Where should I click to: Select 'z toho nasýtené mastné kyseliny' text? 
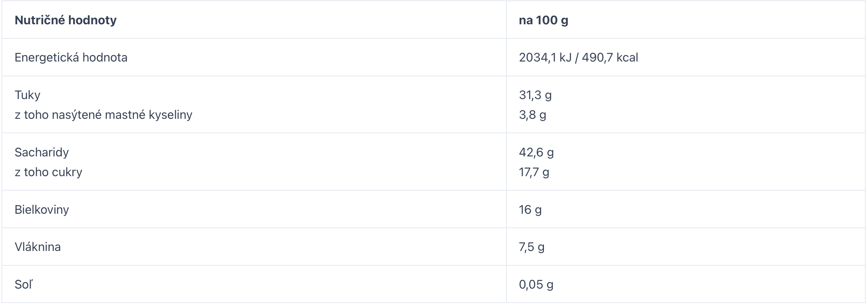[103, 115]
